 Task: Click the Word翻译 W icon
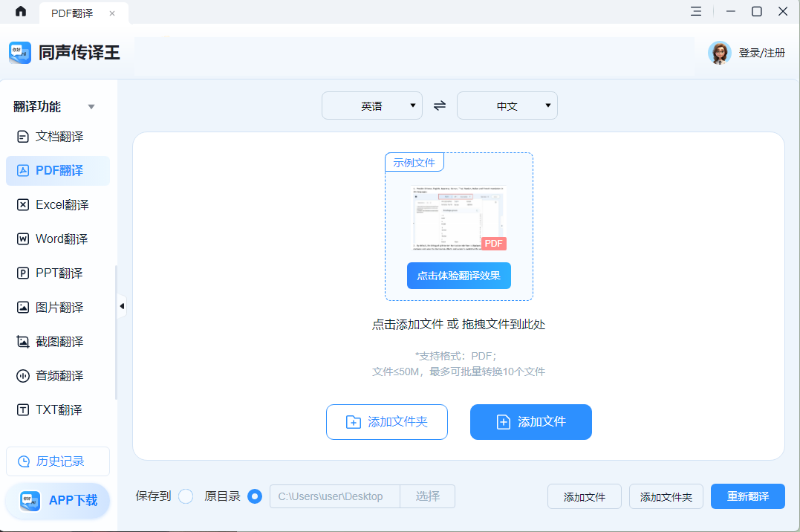[x=23, y=239]
